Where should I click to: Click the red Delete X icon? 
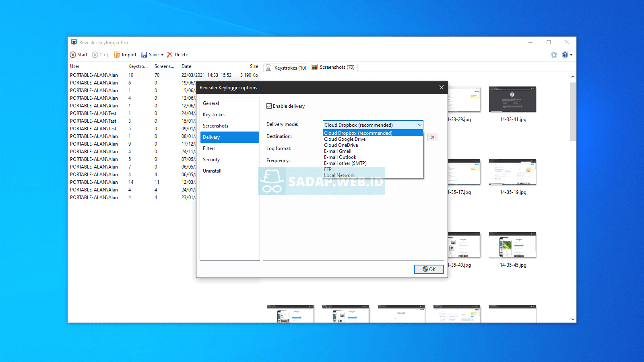[170, 55]
